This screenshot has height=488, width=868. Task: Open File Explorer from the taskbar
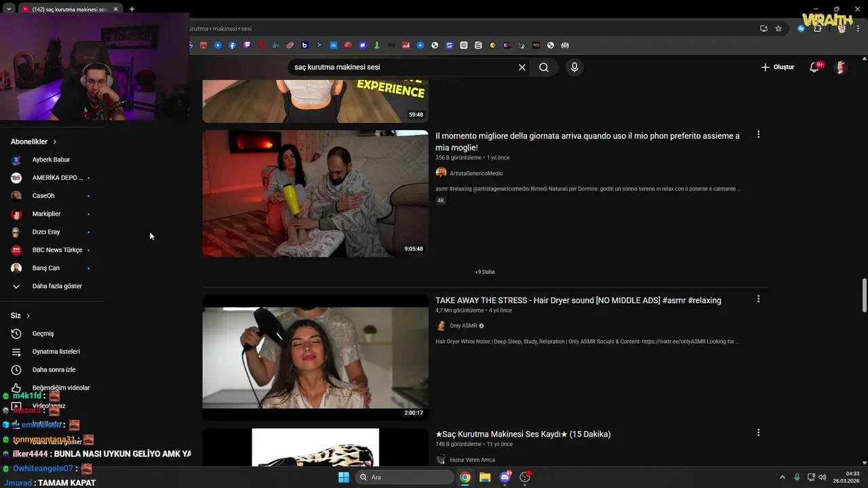pos(485,477)
